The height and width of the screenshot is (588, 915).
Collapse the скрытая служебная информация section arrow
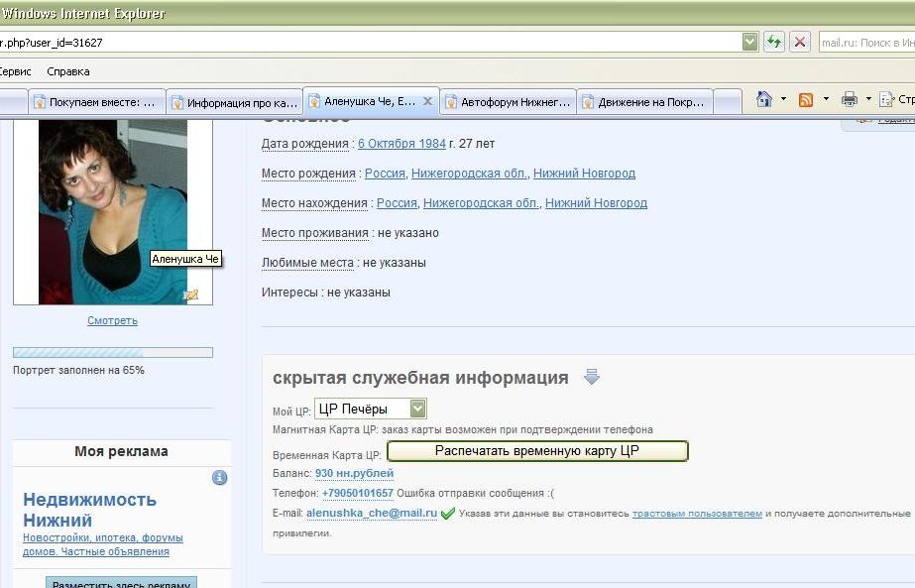click(x=591, y=377)
